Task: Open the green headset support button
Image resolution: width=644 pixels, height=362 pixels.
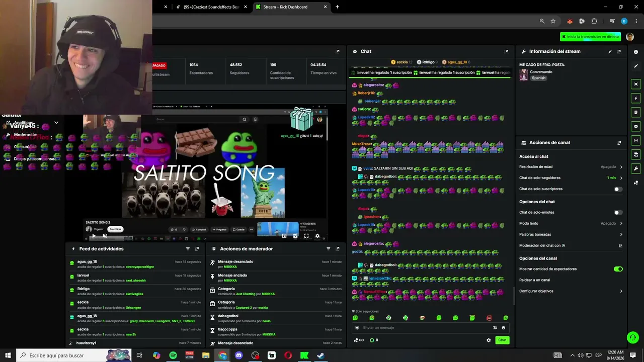Action: coord(633,338)
